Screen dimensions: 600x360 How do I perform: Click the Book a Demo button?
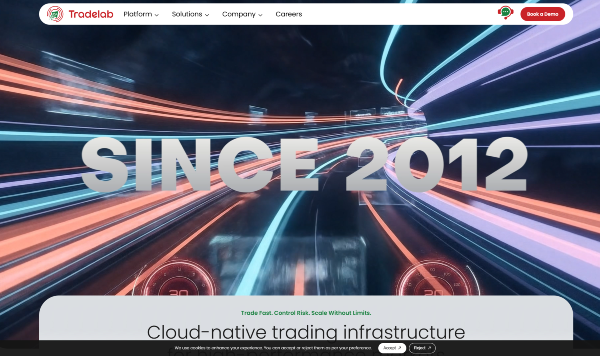[542, 14]
